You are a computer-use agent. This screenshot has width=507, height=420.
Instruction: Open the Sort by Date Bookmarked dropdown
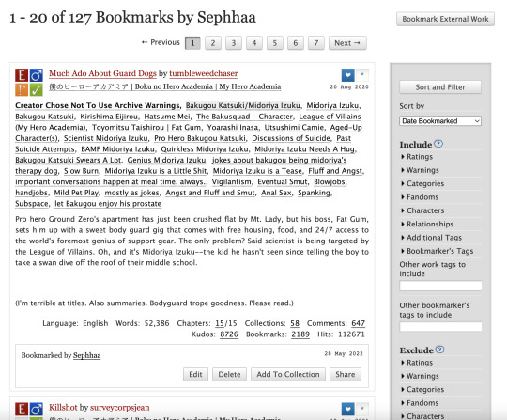click(440, 121)
